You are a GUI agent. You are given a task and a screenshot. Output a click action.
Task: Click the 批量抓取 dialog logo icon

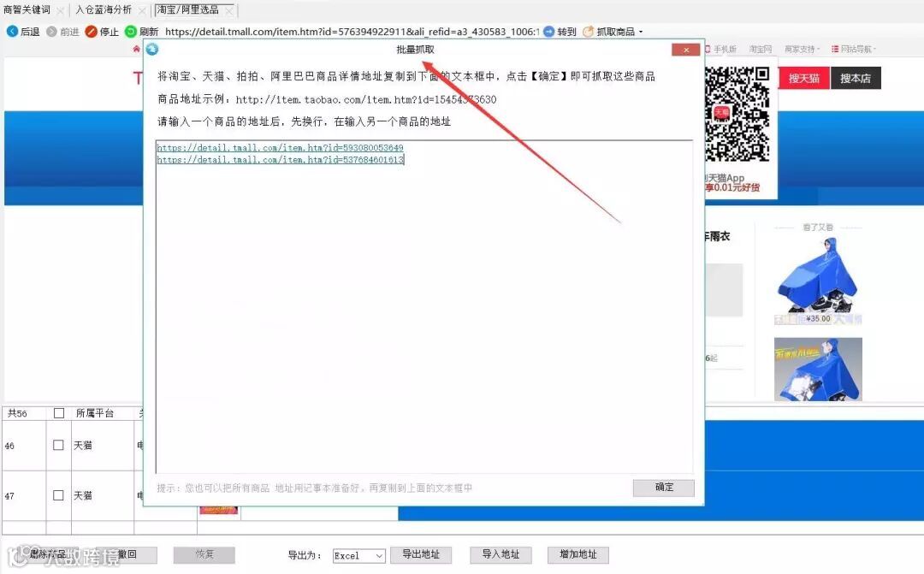(152, 49)
